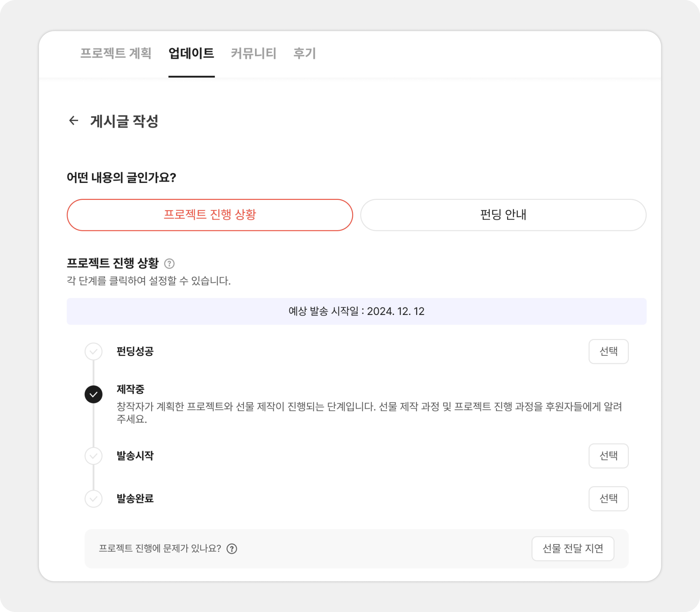Click help icon next to 프로젝트 진행 상황 heading
This screenshot has width=700, height=612.
click(169, 264)
